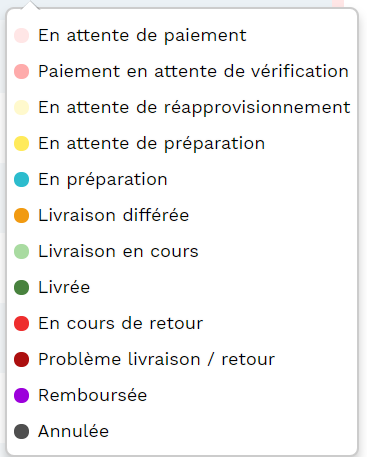Viewport: 367px width, 457px height.
Task: Choose 'Livraison différée' from the list
Action: point(182,215)
